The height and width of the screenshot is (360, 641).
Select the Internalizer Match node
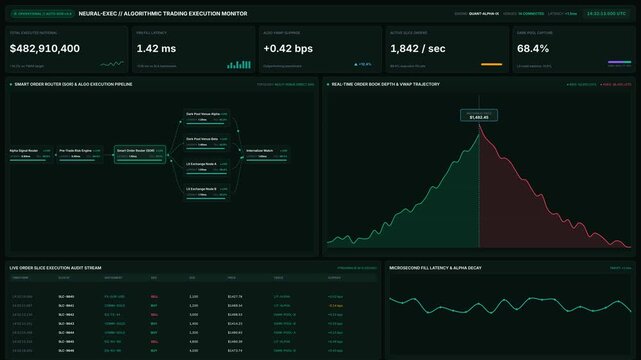point(267,154)
